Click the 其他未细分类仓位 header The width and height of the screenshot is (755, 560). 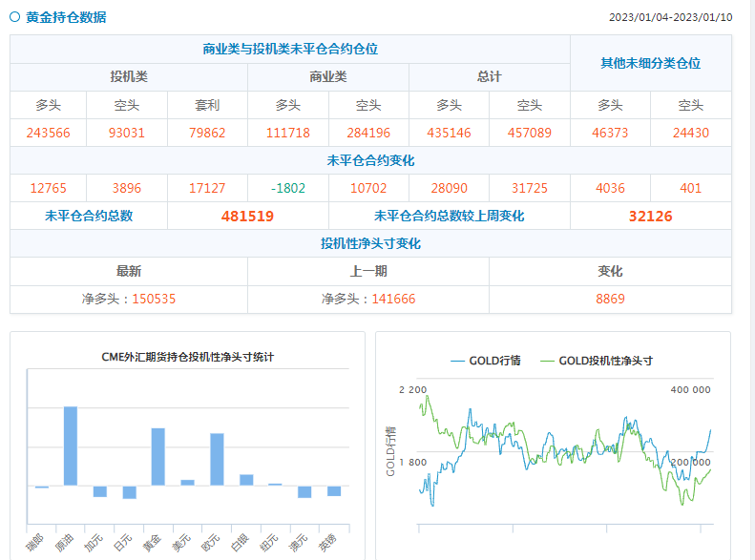(x=650, y=63)
